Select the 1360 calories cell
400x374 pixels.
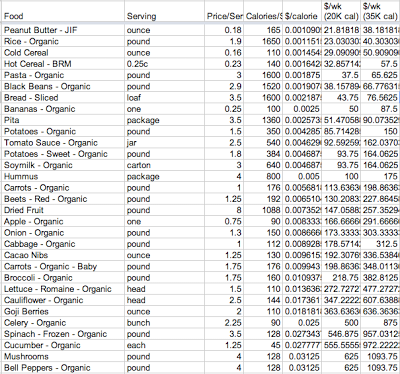coord(263,120)
